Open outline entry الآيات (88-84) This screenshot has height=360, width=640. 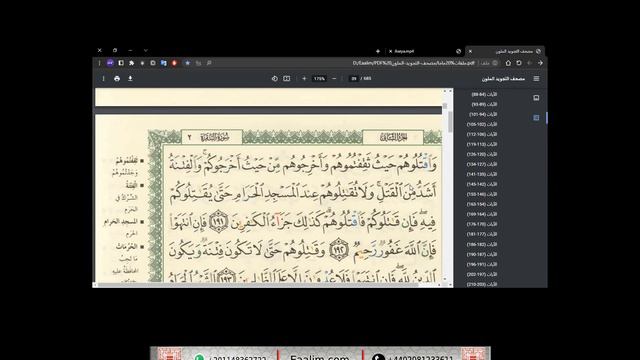tap(484, 94)
